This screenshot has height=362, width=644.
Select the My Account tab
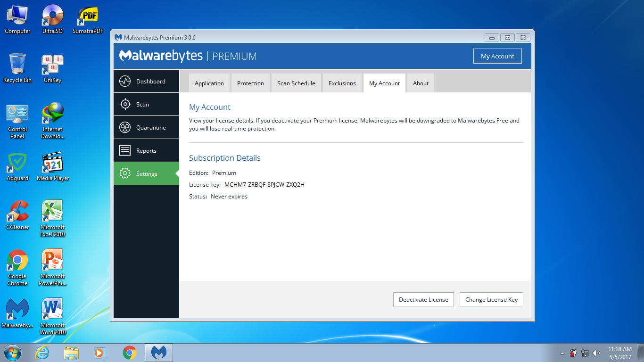pos(384,83)
